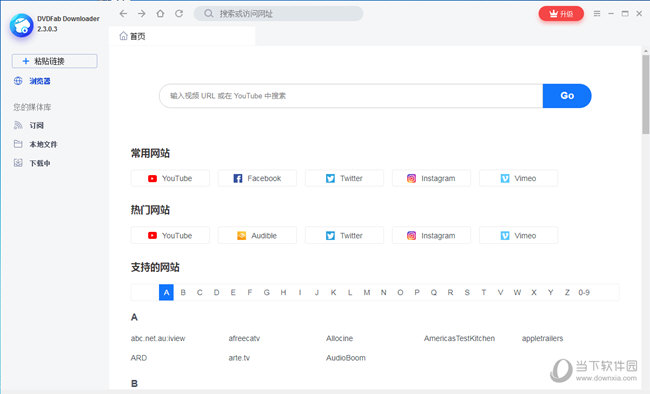Image resolution: width=650 pixels, height=394 pixels.
Task: Select letter A in the site index
Action: [166, 292]
